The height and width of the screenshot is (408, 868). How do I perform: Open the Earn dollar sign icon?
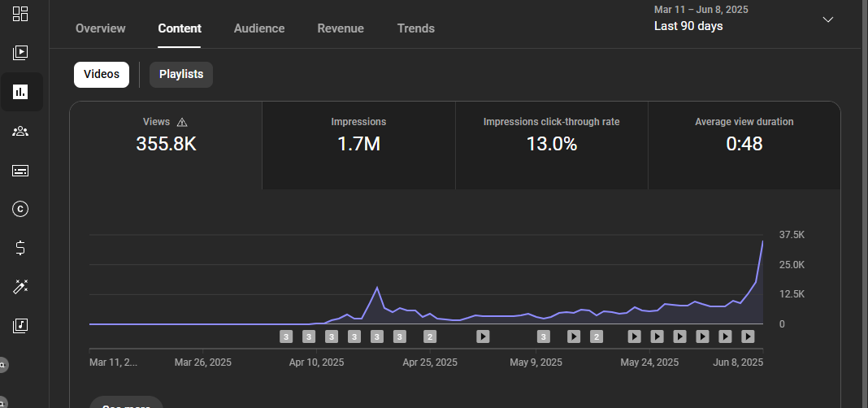point(21,248)
